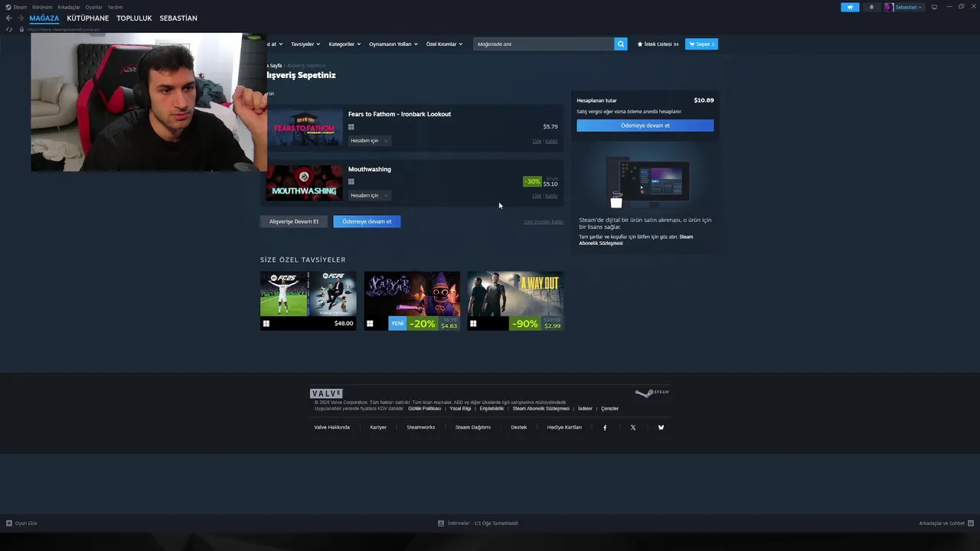Open Hediye Kartları footer link
Image resolution: width=980 pixels, height=551 pixels.
pyautogui.click(x=564, y=428)
